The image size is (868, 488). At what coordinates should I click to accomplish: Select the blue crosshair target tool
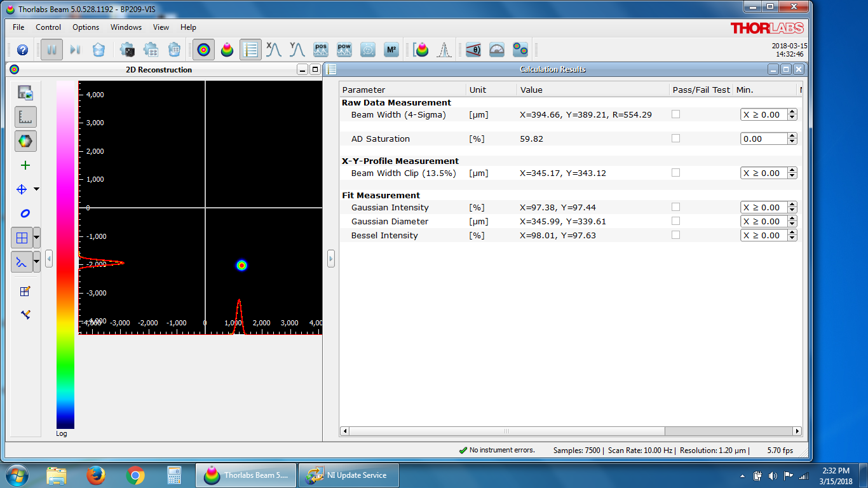(22, 189)
